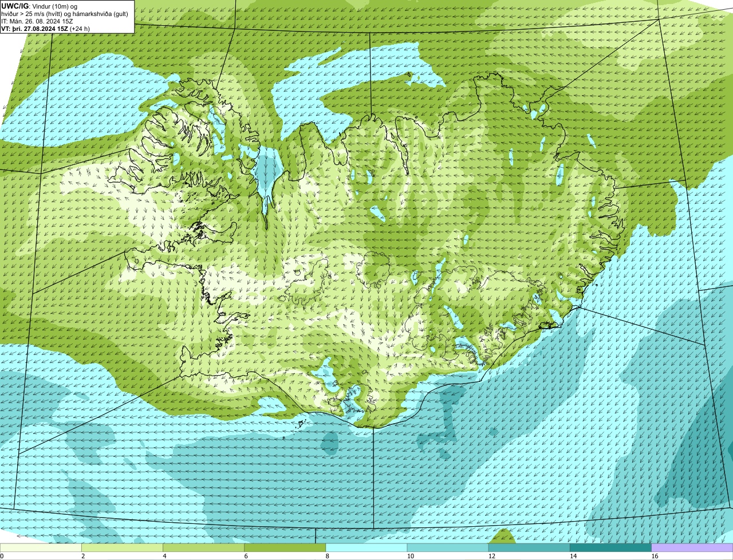Select the 10–12 m/s turquoise legend swatch
The height and width of the screenshot is (560, 733).
tap(448, 547)
